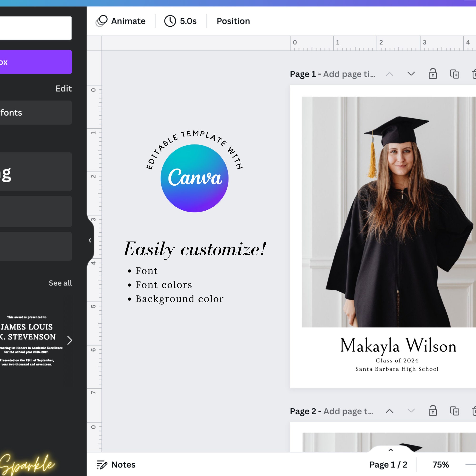Click See all in the side panel
Viewport: 476px width, 476px height.
pyautogui.click(x=60, y=283)
